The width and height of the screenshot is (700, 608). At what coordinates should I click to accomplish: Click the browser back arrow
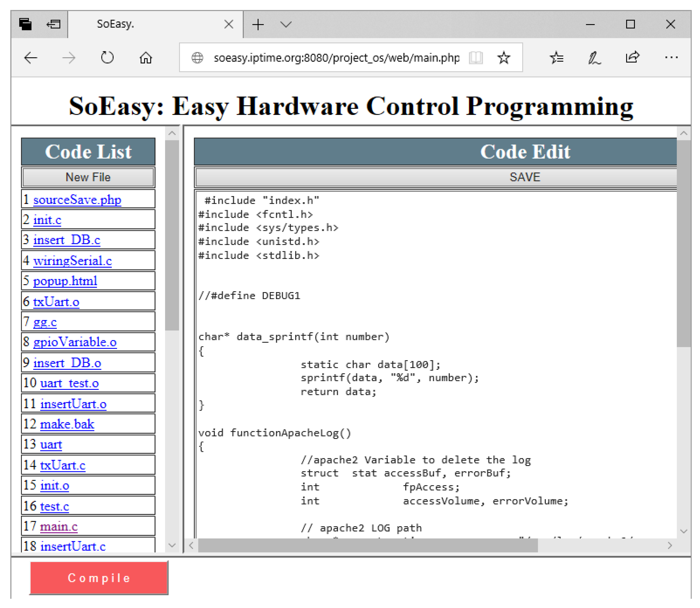[x=31, y=58]
